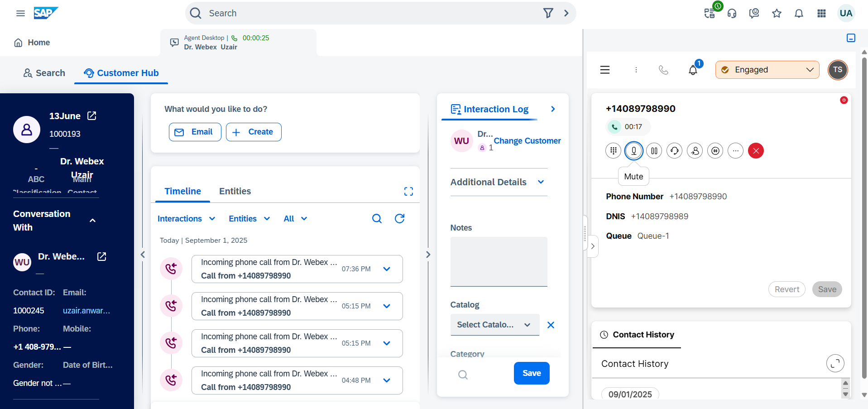The height and width of the screenshot is (409, 868).
Task: Mute the active call microphone
Action: tap(633, 151)
